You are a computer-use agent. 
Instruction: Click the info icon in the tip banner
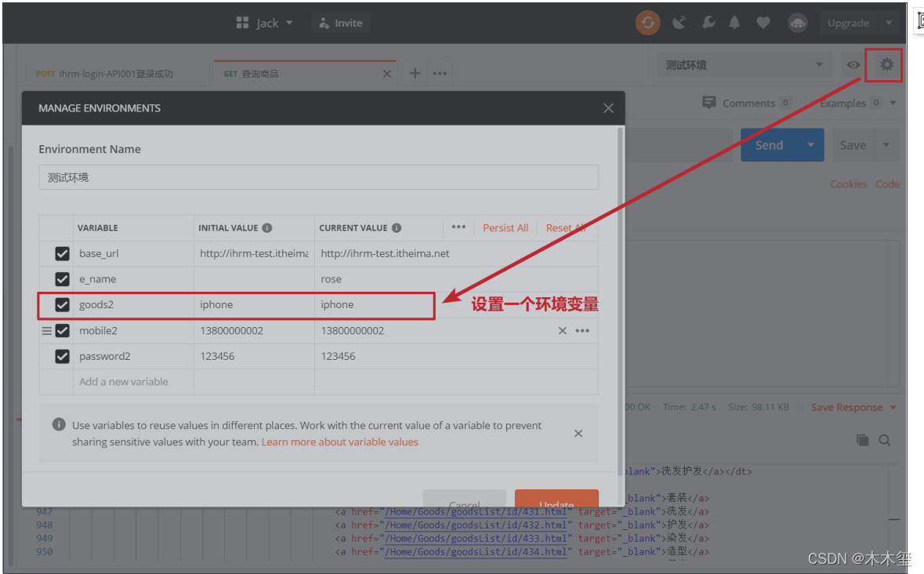click(x=58, y=424)
